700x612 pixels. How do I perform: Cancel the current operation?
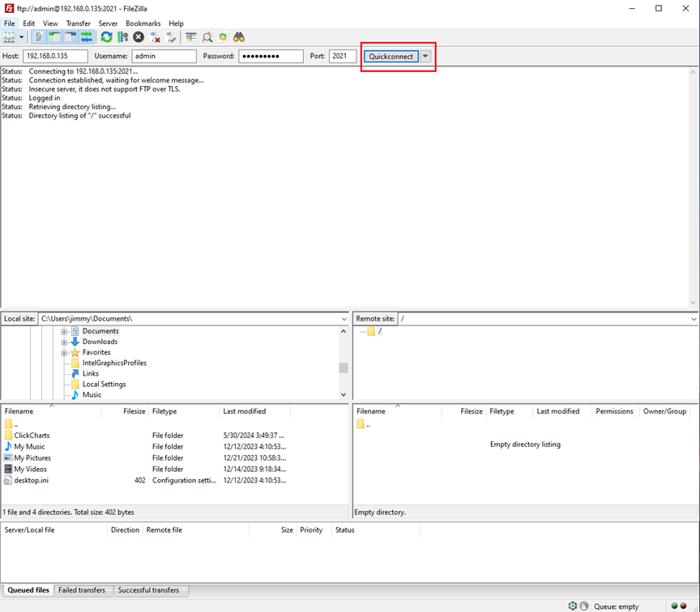(x=139, y=37)
